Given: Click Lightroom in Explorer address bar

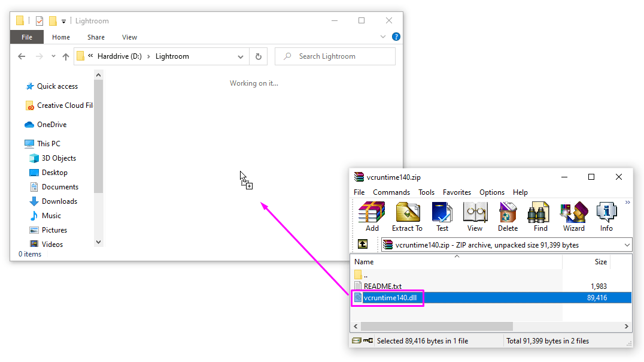Looking at the screenshot, I should [172, 56].
